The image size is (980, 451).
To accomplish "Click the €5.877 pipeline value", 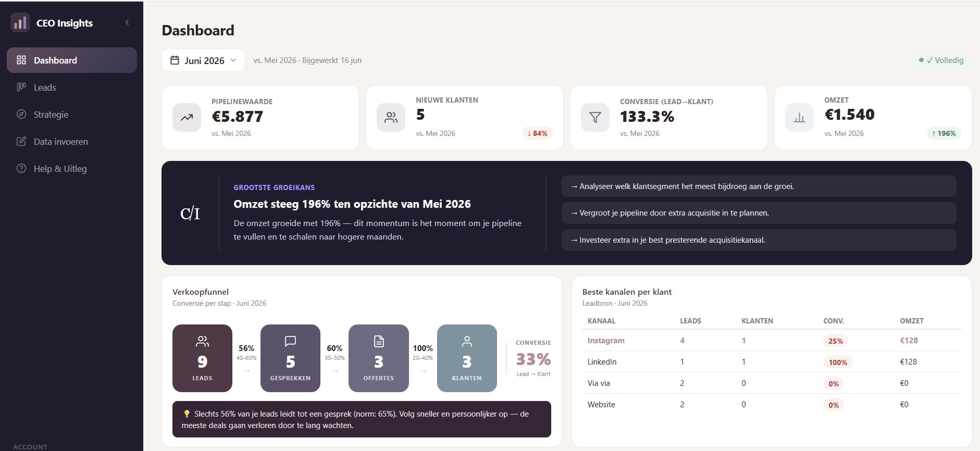I will tap(237, 117).
